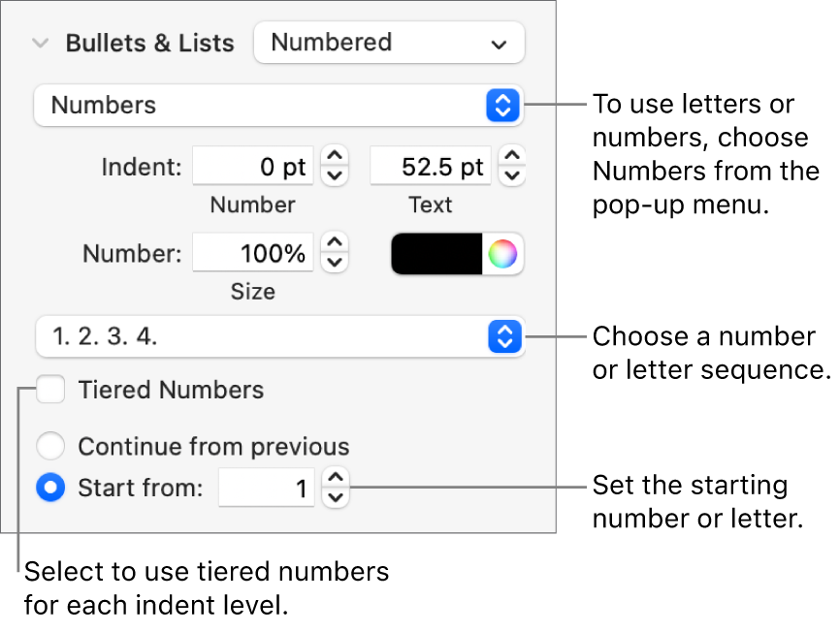Viewport: 840px width, 632px height.
Task: Open the Numbers type pop-up menu
Action: click(x=277, y=106)
